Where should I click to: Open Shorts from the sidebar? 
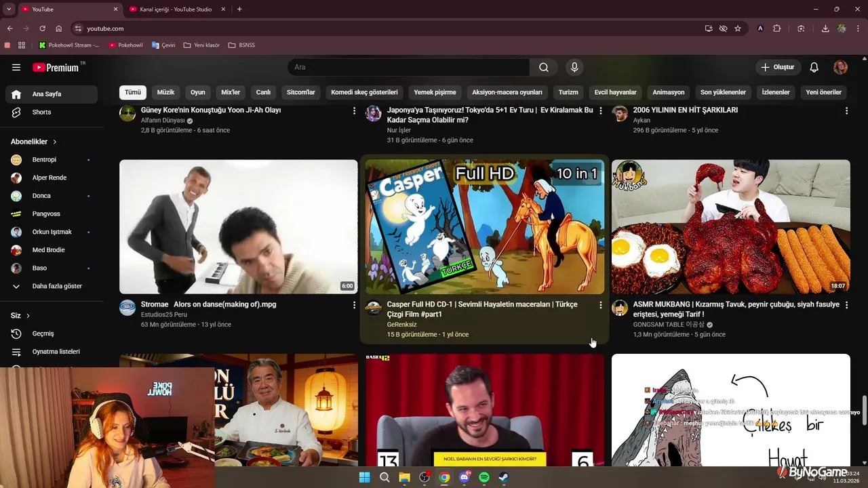tap(52, 112)
